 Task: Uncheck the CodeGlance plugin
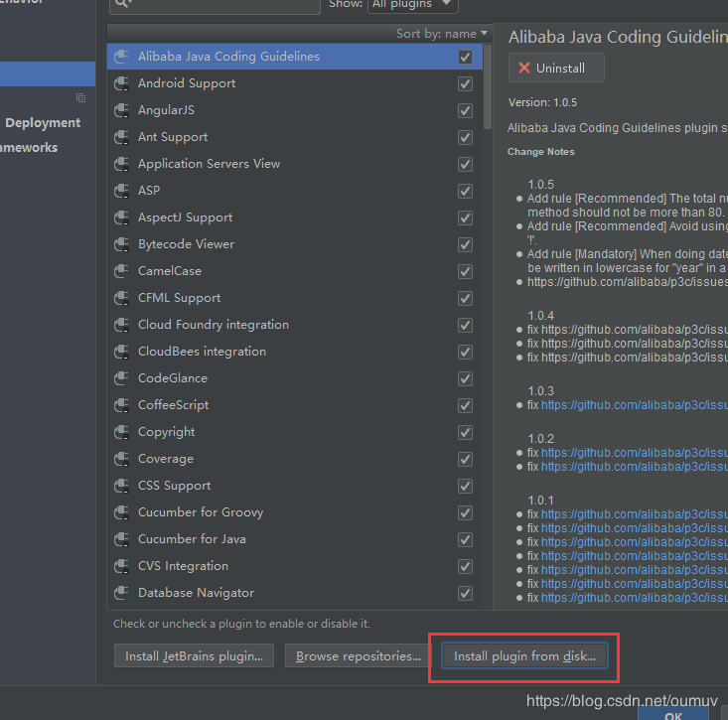click(x=465, y=378)
